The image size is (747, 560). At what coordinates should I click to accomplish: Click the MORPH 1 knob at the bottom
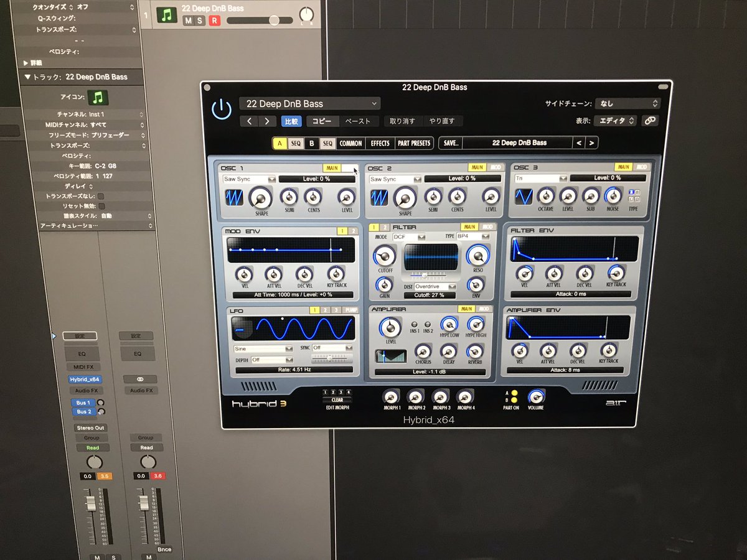392,396
